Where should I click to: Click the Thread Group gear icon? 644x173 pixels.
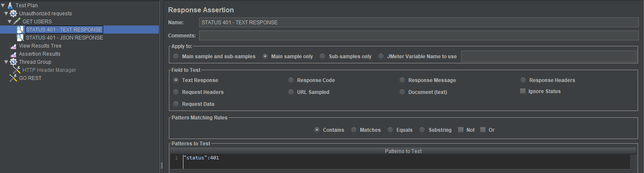coord(13,62)
